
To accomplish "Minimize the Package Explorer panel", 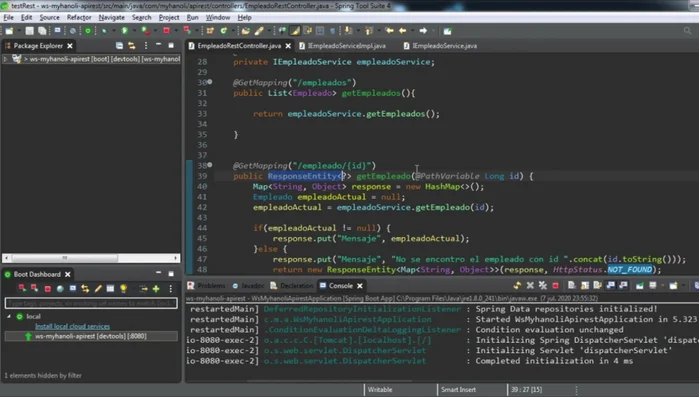I will pos(158,45).
